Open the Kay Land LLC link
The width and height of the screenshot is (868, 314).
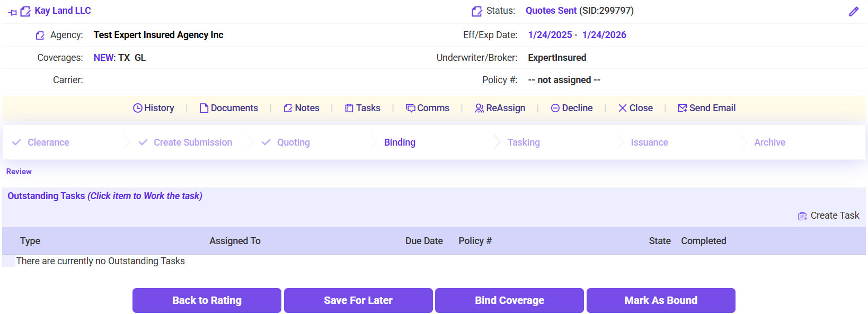click(x=63, y=11)
